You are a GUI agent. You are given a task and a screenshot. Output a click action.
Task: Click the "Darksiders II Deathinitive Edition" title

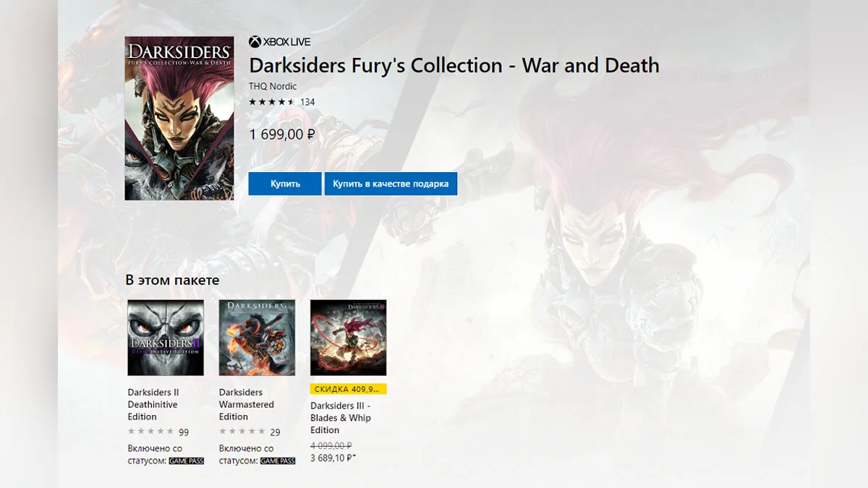(153, 405)
